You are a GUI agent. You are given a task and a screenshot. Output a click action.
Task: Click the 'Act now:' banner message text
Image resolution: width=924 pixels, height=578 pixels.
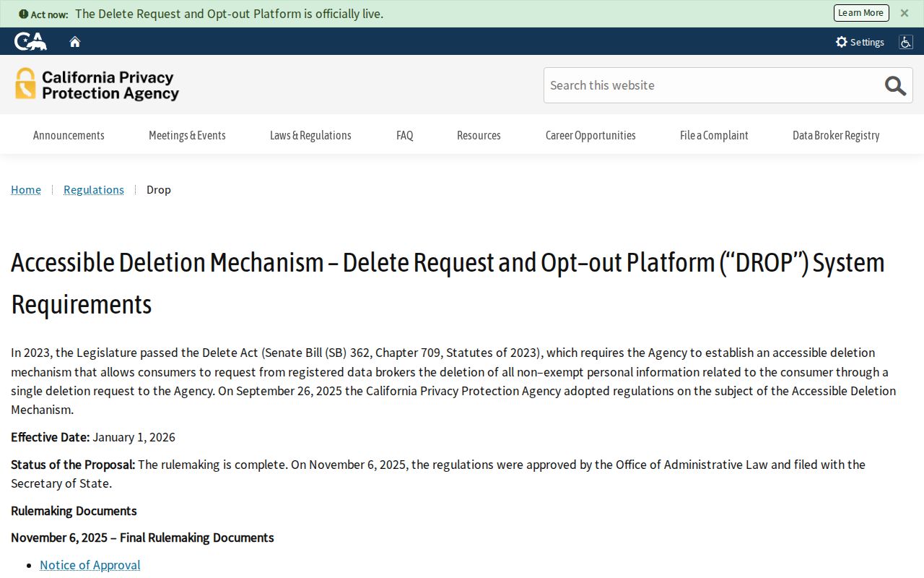pyautogui.click(x=201, y=14)
